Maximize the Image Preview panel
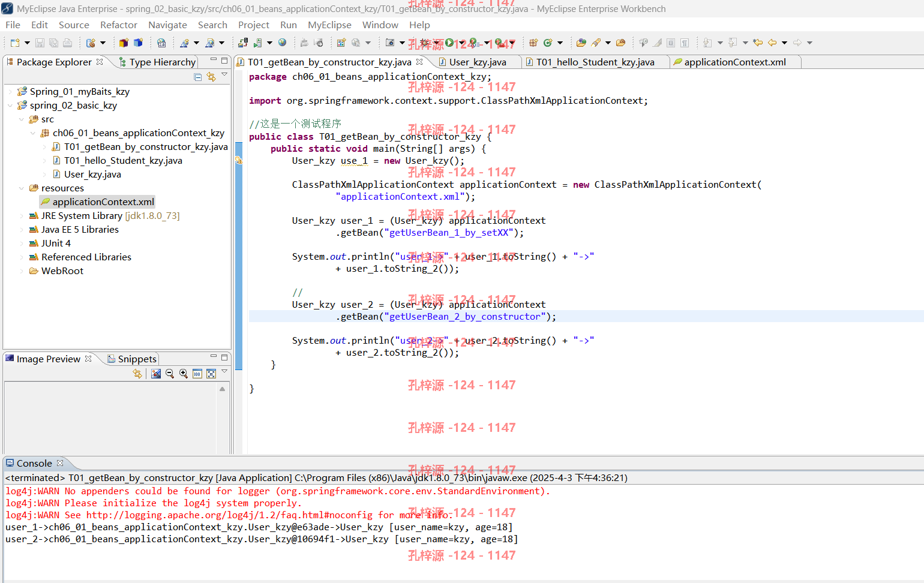Image resolution: width=924 pixels, height=583 pixels. [224, 357]
